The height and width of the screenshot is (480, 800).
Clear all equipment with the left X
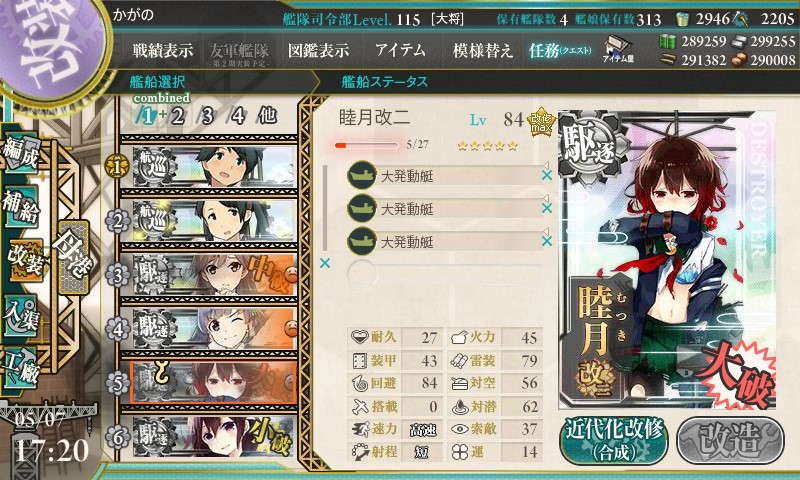(x=324, y=263)
